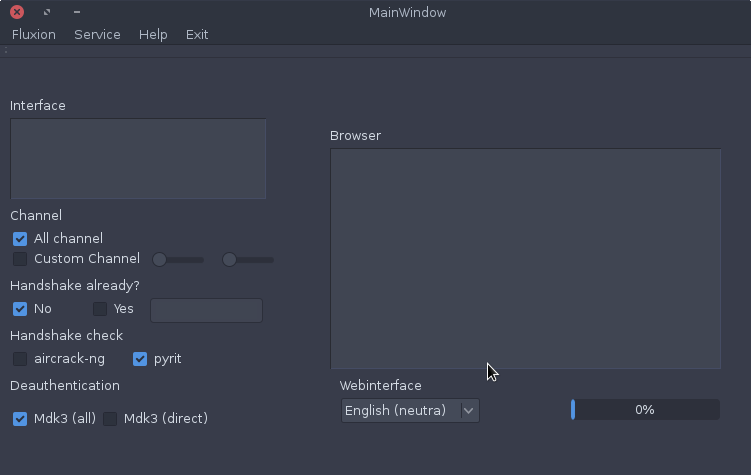Click the handshake file path input field

pyautogui.click(x=206, y=310)
